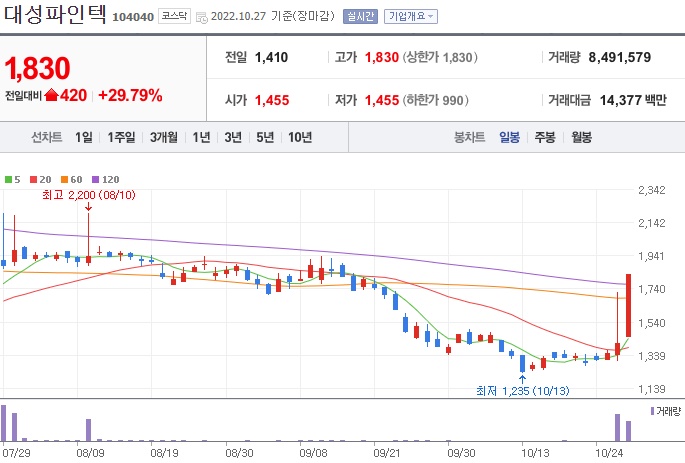
Task: Click the purple 120-day moving average swatch
Action: coord(96,180)
